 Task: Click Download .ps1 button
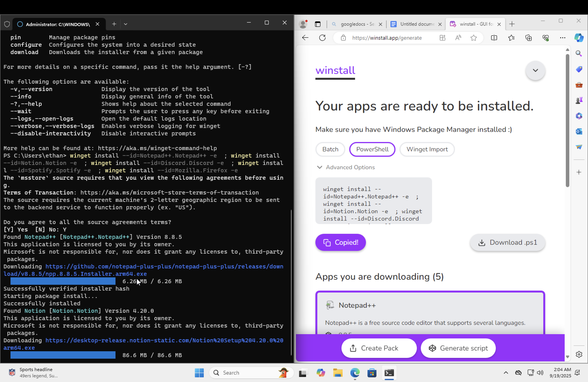click(x=507, y=242)
